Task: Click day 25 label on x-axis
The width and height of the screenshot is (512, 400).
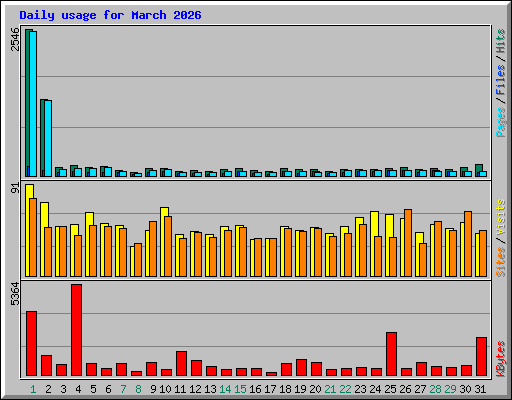Action: coord(390,389)
